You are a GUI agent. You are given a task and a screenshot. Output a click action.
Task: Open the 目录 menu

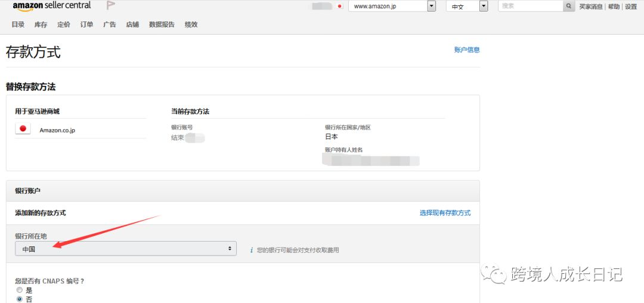click(18, 24)
